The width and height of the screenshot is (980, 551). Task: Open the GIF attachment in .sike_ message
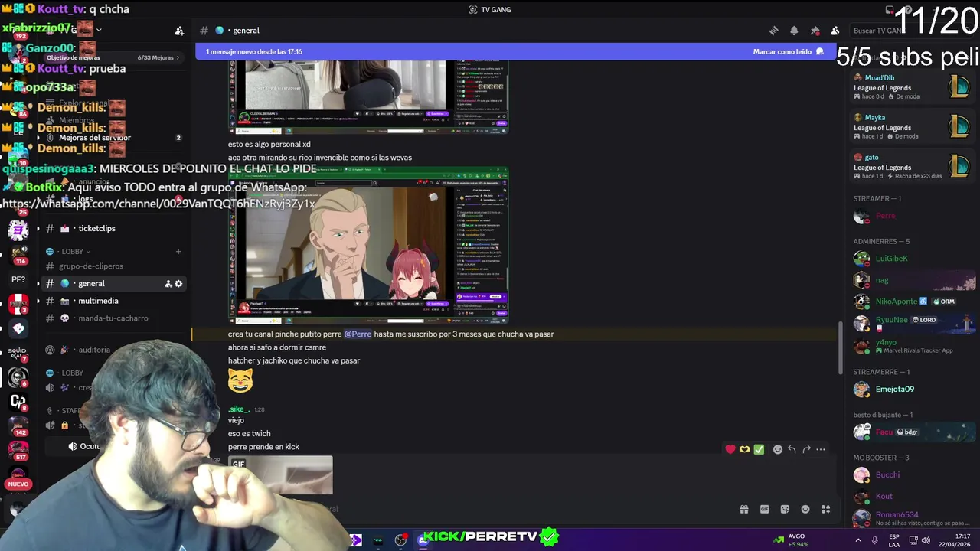280,475
